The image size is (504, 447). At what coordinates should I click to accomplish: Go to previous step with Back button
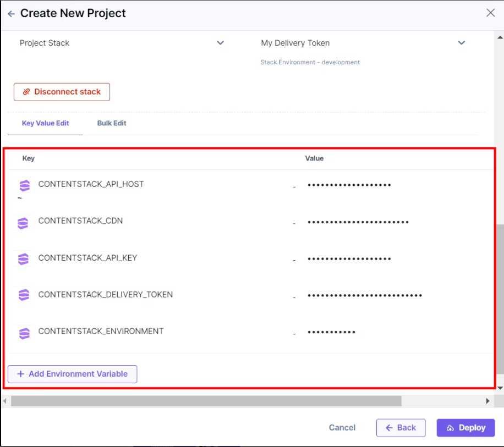click(401, 428)
